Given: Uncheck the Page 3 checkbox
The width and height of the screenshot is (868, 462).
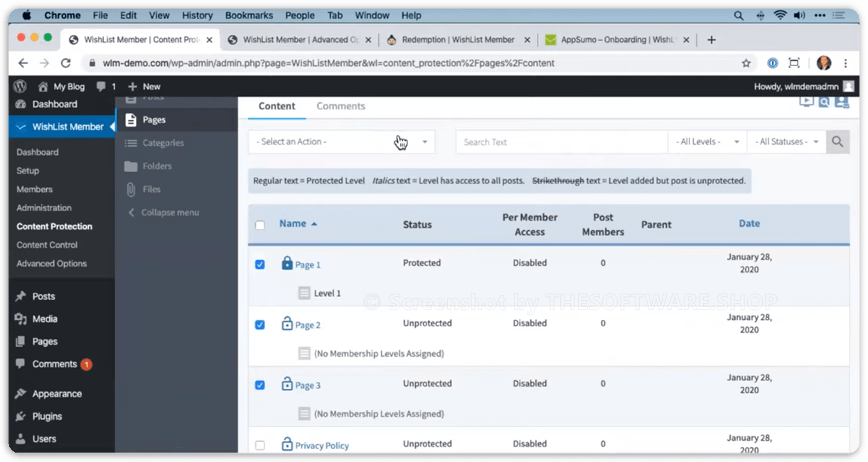Looking at the screenshot, I should [260, 385].
